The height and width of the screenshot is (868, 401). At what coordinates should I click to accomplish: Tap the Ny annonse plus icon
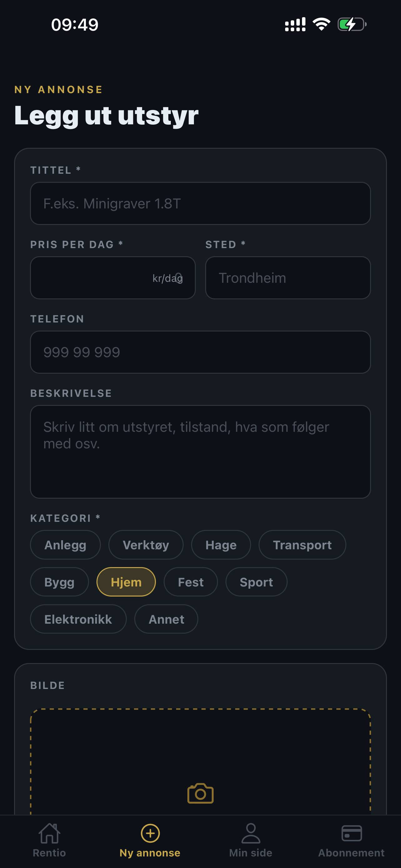click(x=150, y=833)
